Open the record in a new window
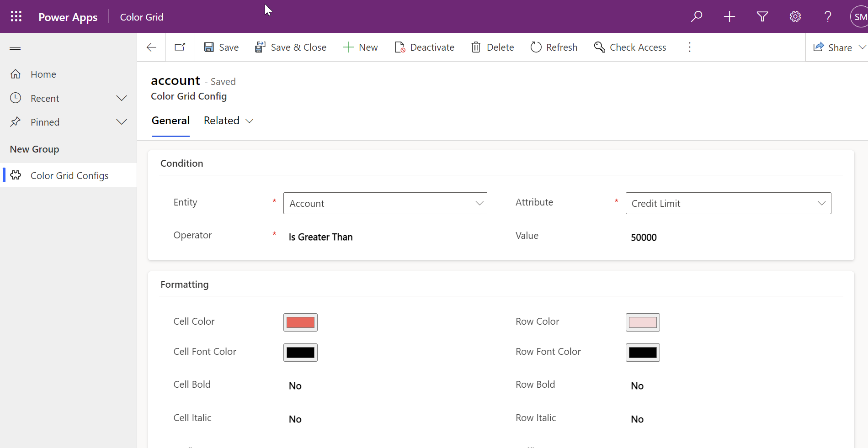Image resolution: width=868 pixels, height=448 pixels. pos(180,47)
